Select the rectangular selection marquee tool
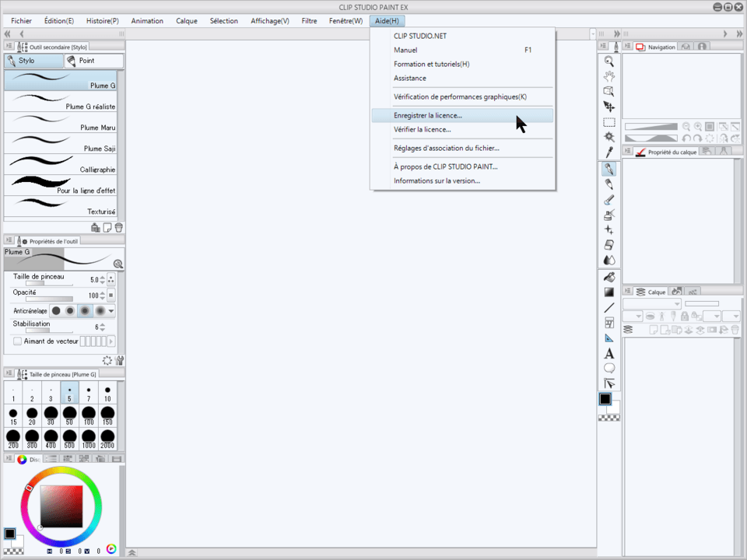The width and height of the screenshot is (747, 560). pyautogui.click(x=608, y=122)
